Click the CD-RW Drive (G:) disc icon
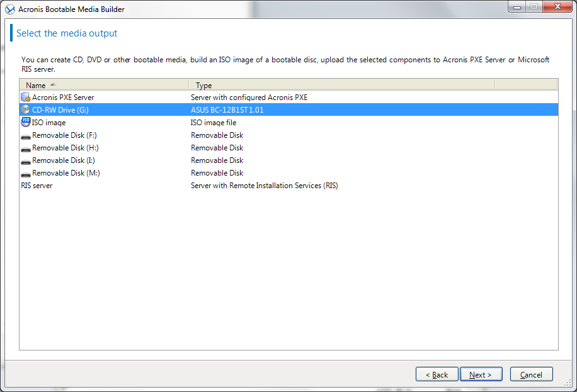Viewport: 577px width, 392px height. (x=25, y=109)
